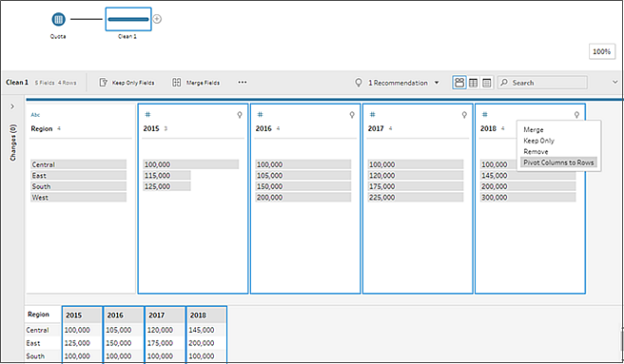
Task: Switch to profile pane view
Action: 459,83
